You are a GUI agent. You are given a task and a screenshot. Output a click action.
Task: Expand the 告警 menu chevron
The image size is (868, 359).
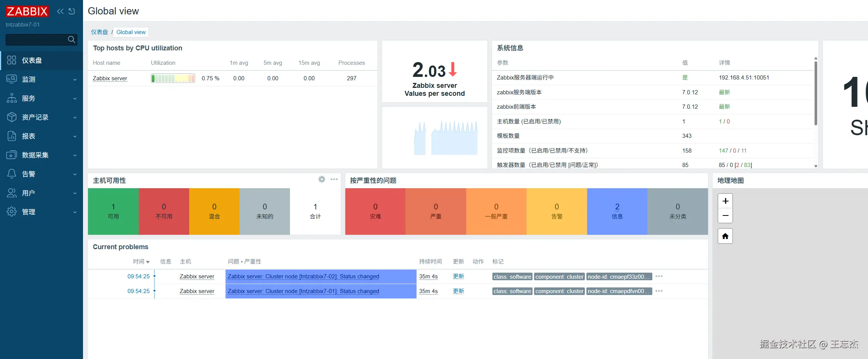point(75,174)
